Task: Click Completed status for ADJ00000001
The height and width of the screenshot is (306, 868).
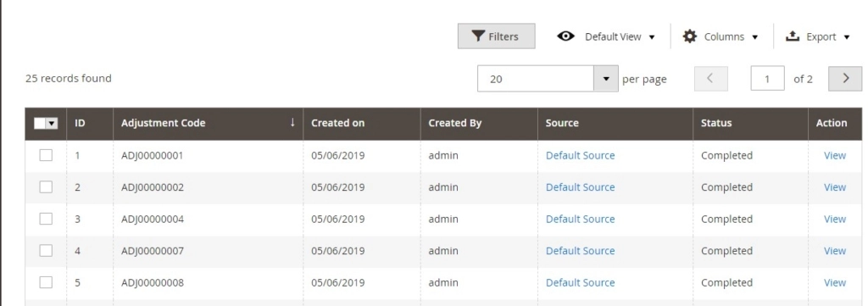Action: (726, 155)
